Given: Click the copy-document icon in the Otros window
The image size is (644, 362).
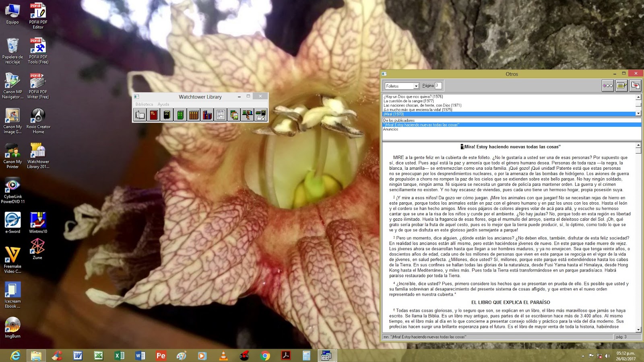Looking at the screenshot, I should click(635, 85).
